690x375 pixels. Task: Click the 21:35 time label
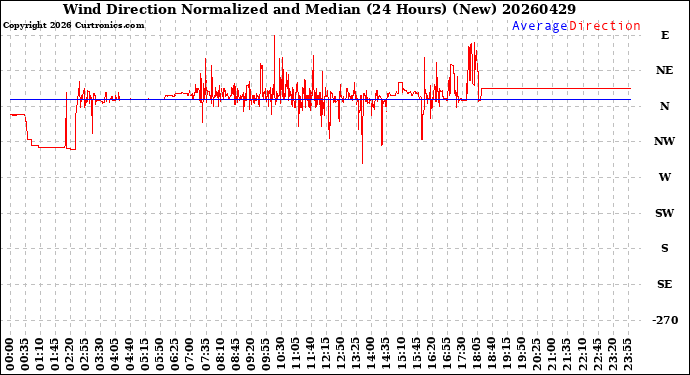(x=566, y=355)
